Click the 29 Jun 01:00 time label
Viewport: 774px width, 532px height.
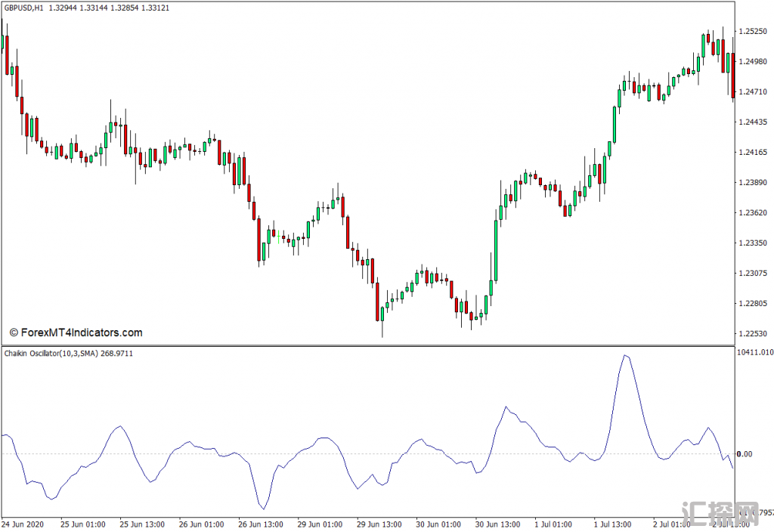tap(320, 524)
